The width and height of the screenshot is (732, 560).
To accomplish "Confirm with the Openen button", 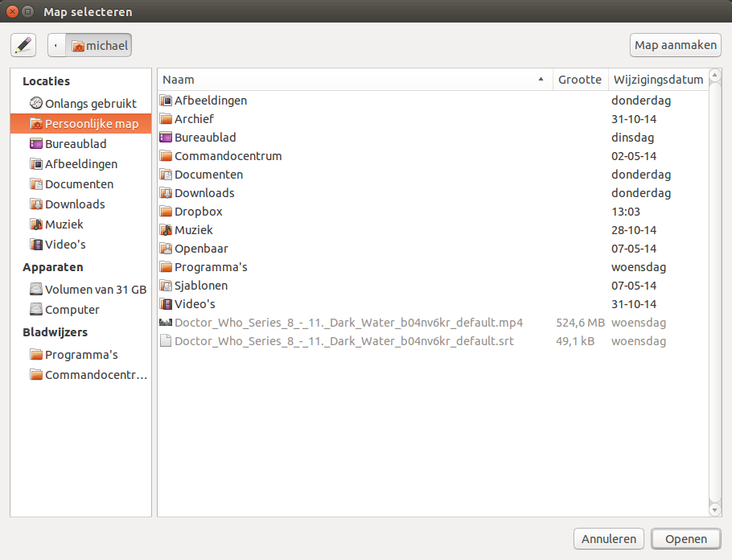I will tap(685, 539).
